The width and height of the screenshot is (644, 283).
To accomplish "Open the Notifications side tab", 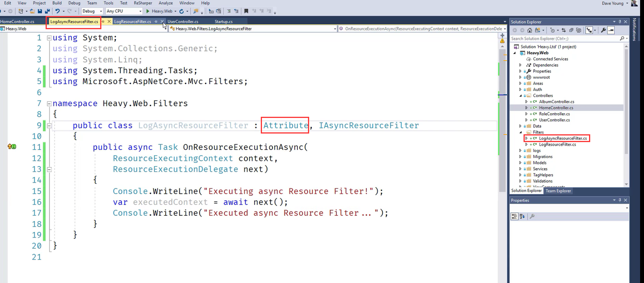I will pos(634,29).
